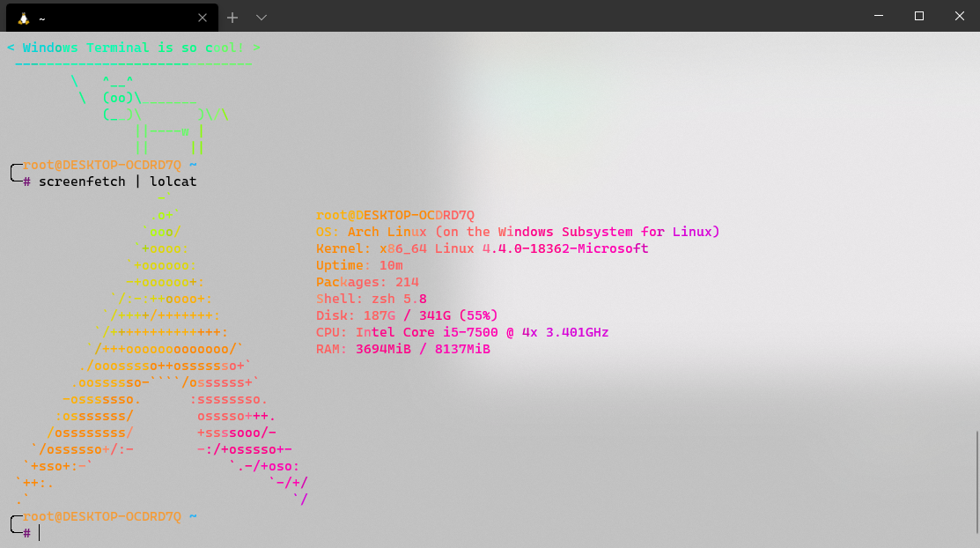Click the 'Disk: 187G / 341G (55%)' line

pyautogui.click(x=407, y=315)
